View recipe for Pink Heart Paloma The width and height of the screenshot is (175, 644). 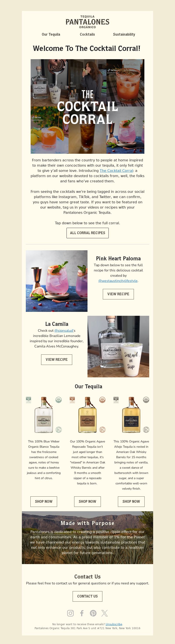[118, 294]
